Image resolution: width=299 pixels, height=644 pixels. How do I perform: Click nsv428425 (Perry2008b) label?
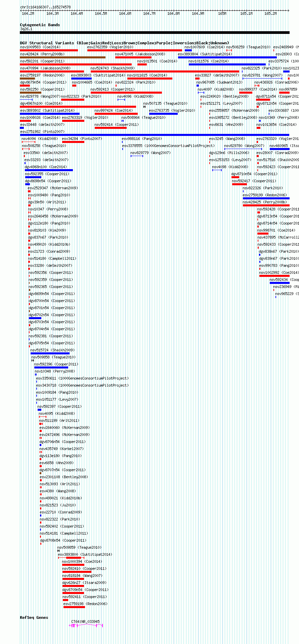(265, 202)
